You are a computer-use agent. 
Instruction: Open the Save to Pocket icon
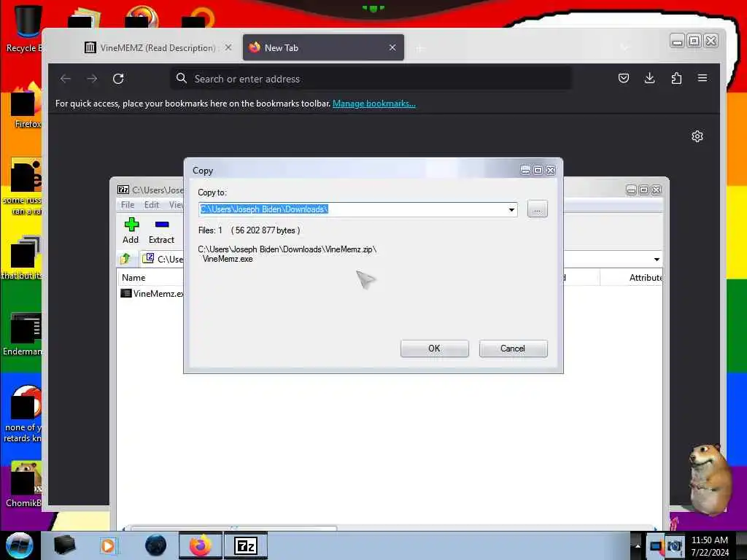pos(624,78)
